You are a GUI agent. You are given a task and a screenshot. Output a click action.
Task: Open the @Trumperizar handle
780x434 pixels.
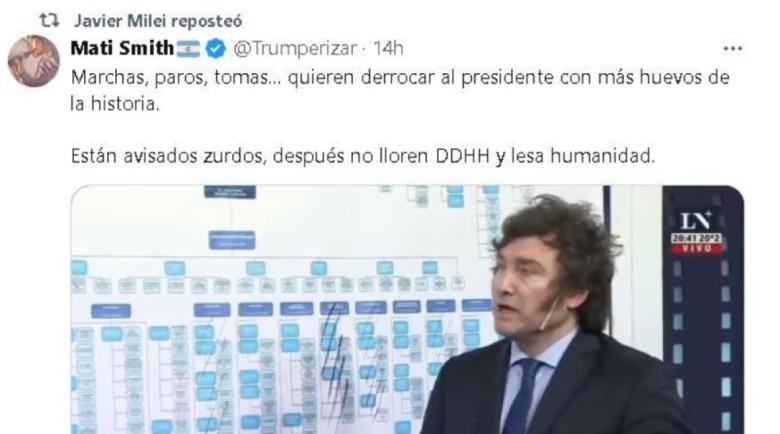tap(295, 48)
